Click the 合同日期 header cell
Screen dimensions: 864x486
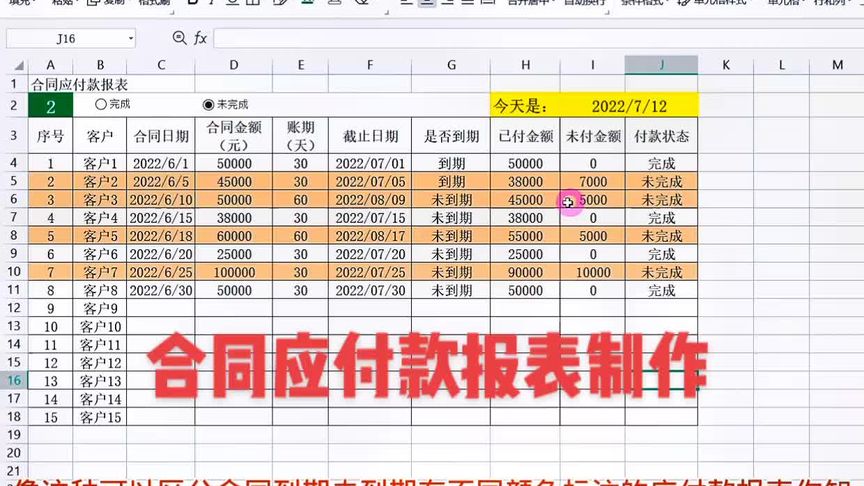(161, 136)
